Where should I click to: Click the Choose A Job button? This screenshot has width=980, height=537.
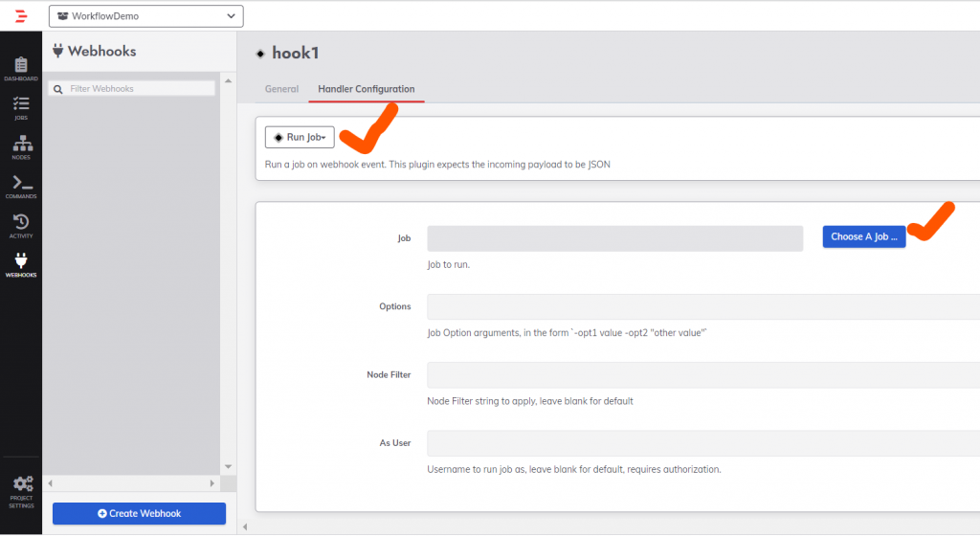click(x=863, y=237)
